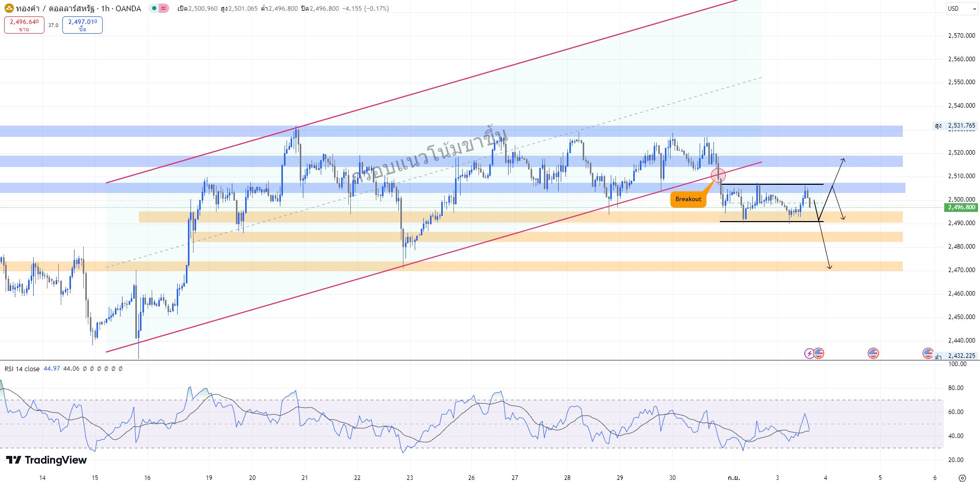The image size is (980, 484).
Task: Click the green market status dot
Action: [154, 8]
